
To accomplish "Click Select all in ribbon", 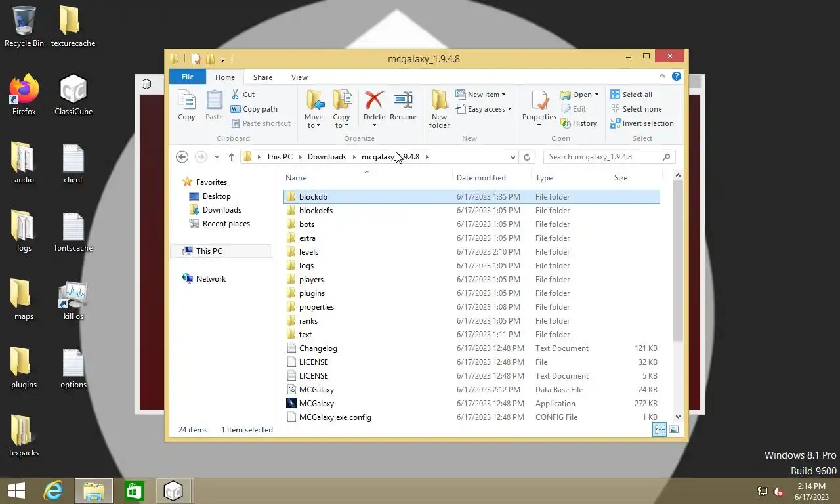I will click(x=631, y=94).
